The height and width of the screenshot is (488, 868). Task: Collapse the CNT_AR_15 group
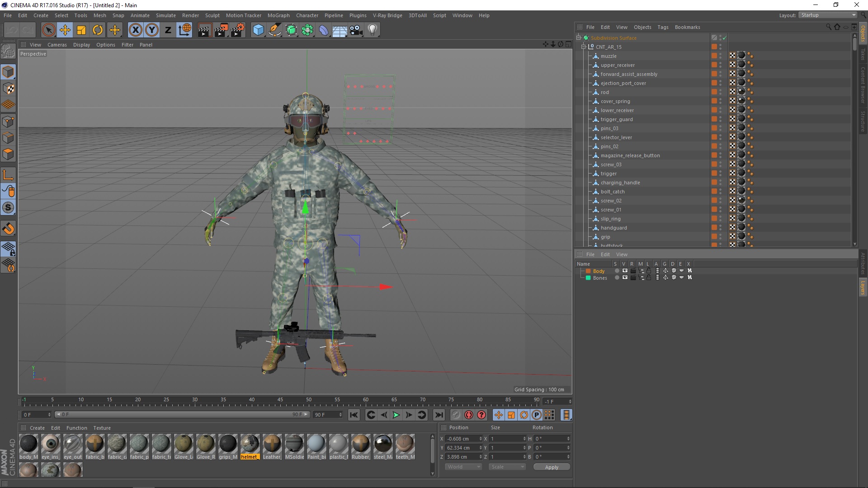tap(583, 47)
